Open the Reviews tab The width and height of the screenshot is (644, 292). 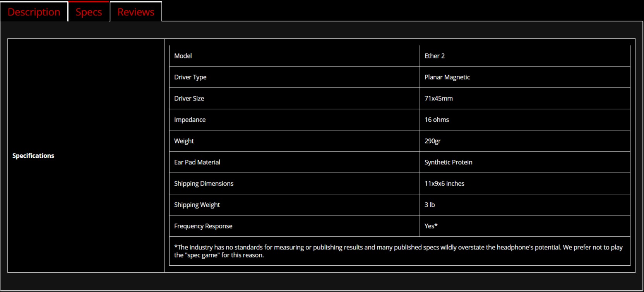coord(136,12)
